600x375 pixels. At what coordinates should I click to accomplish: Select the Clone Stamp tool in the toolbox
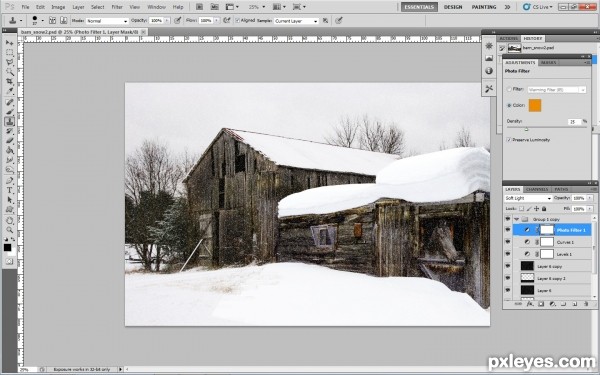pyautogui.click(x=9, y=121)
